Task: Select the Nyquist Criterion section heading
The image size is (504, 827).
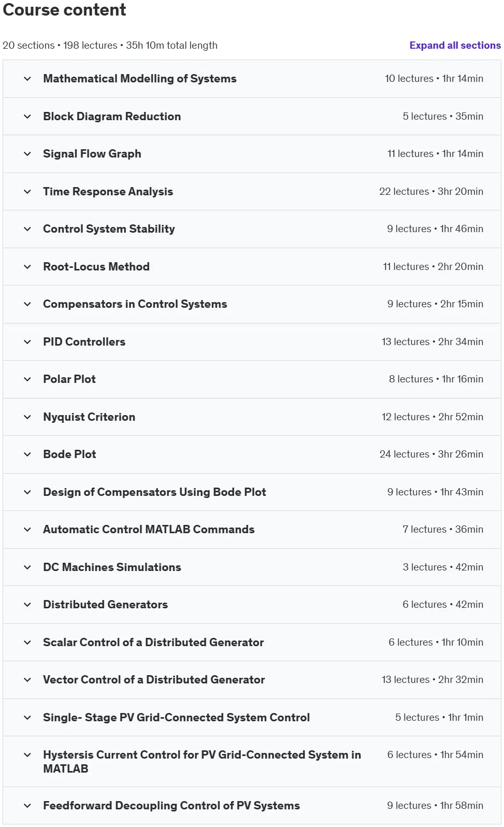Action: [x=89, y=417]
